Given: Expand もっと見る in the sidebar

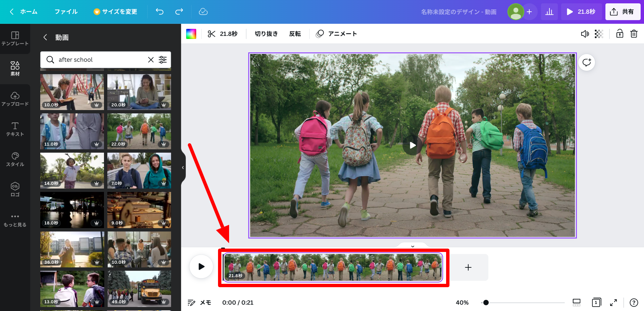Looking at the screenshot, I should 15,220.
